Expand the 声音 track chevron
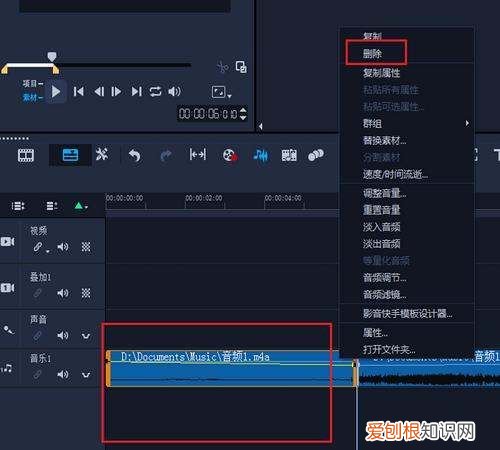 86,336
